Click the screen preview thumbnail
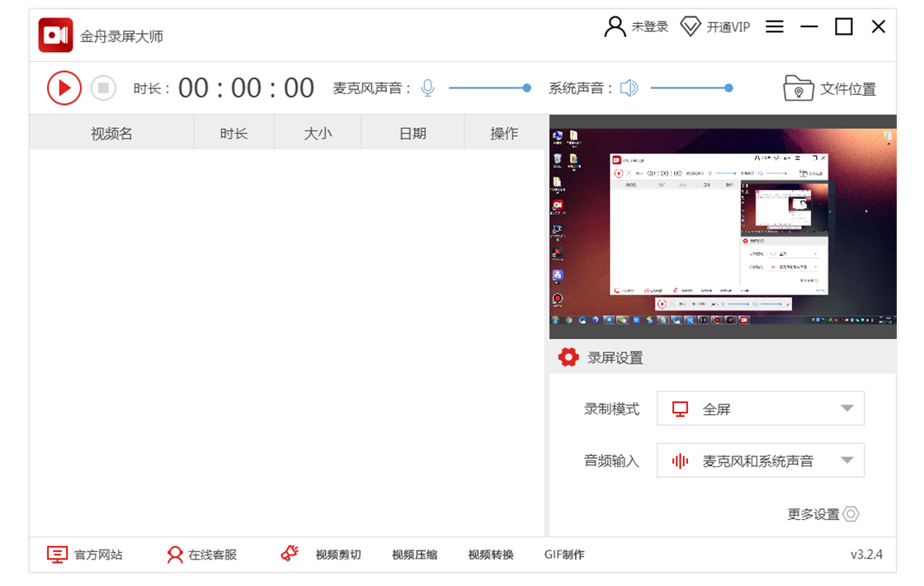The image size is (924, 586). [x=723, y=227]
